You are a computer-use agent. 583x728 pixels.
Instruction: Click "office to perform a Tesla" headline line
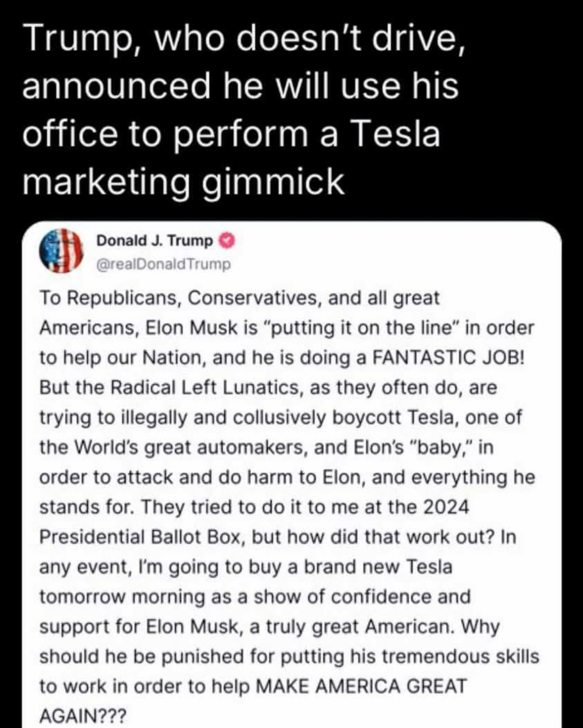pyautogui.click(x=232, y=134)
